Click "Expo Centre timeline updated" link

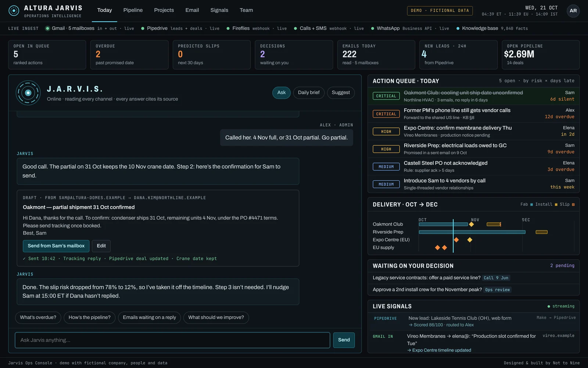pyautogui.click(x=439, y=350)
